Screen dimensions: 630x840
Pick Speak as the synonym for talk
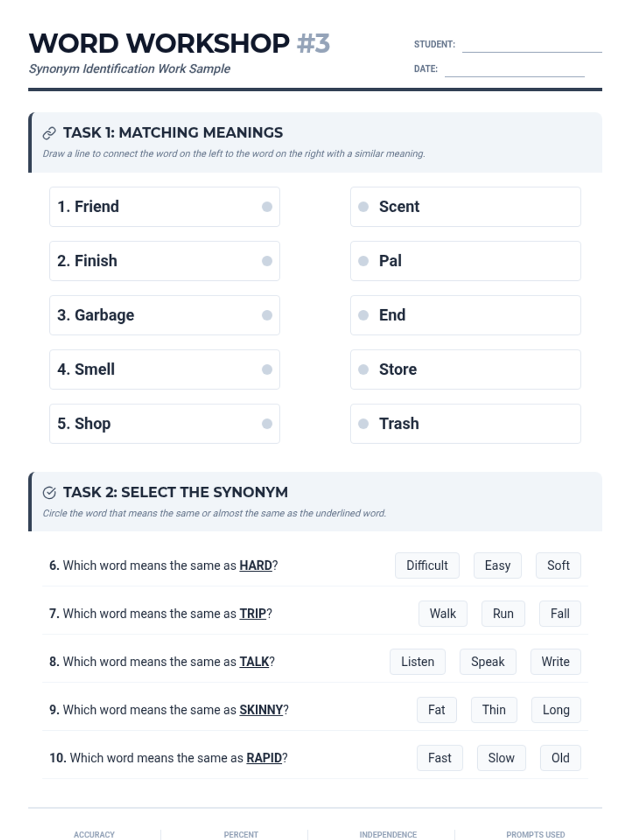487,662
